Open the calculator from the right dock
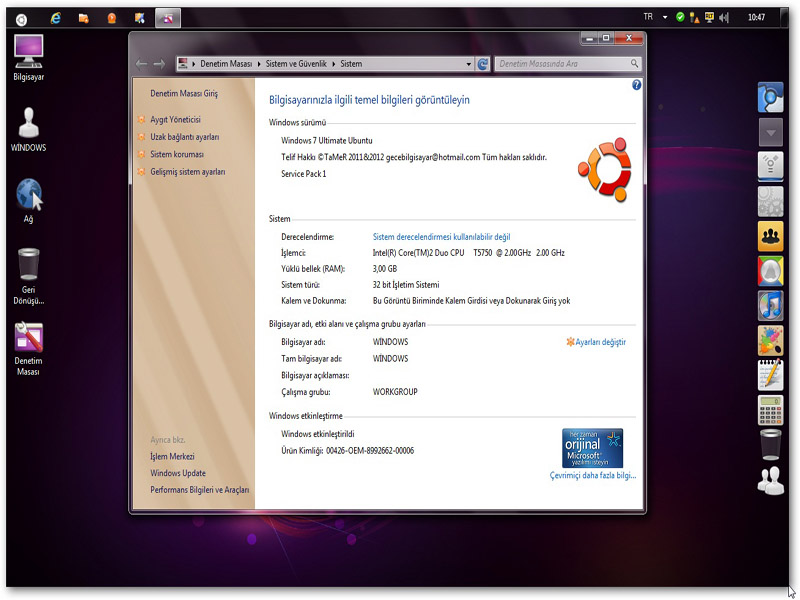Viewport: 800px width, 600px height. pos(770,408)
